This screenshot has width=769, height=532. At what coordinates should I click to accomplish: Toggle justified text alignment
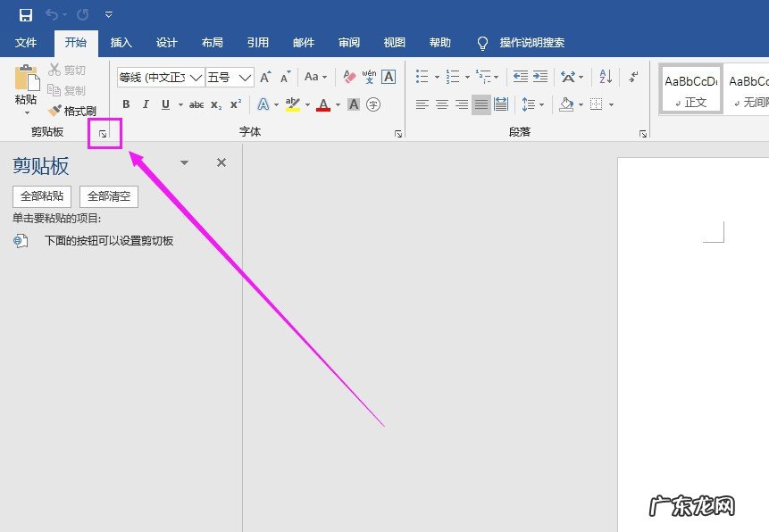(x=481, y=104)
